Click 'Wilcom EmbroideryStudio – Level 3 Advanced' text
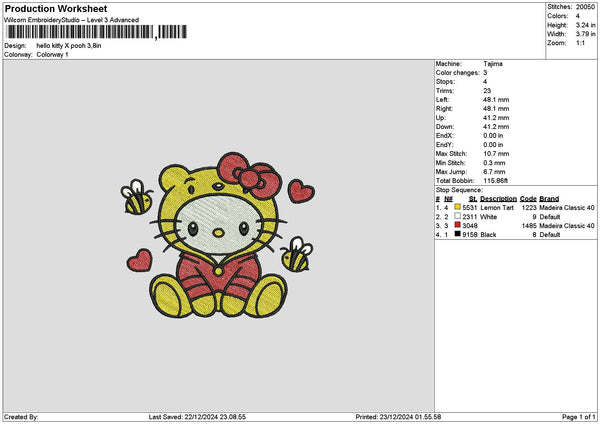Image resolution: width=600 pixels, height=424 pixels. coord(71,20)
